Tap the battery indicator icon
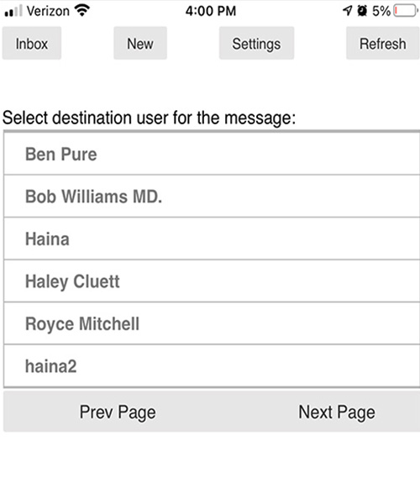420x504 pixels. pyautogui.click(x=406, y=11)
